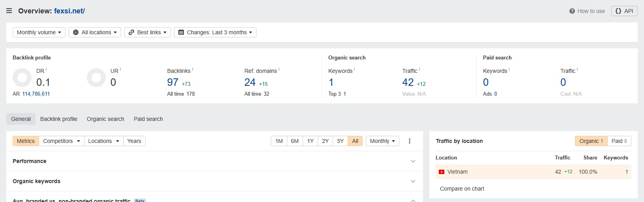Click the Ref. domains info icon
Screen dimensions: 644x202
[x=279, y=69]
